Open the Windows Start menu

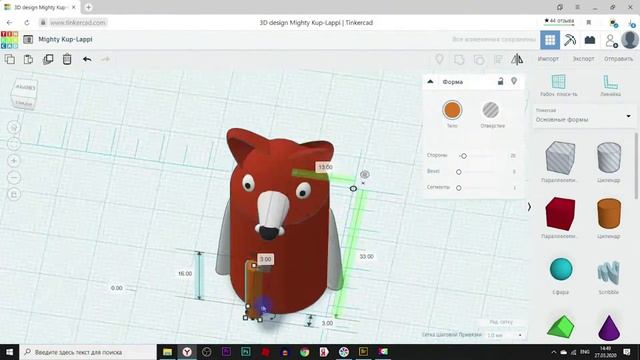point(9,352)
